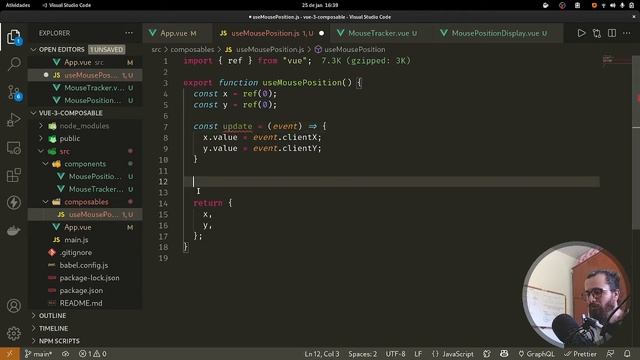
Task: Click the Open Changes compare icon
Action: 597,33
